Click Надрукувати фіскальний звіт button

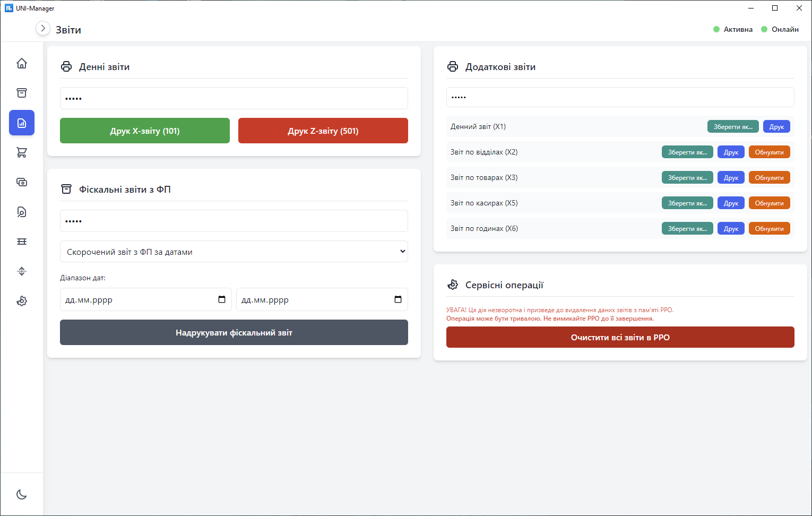[x=234, y=332]
